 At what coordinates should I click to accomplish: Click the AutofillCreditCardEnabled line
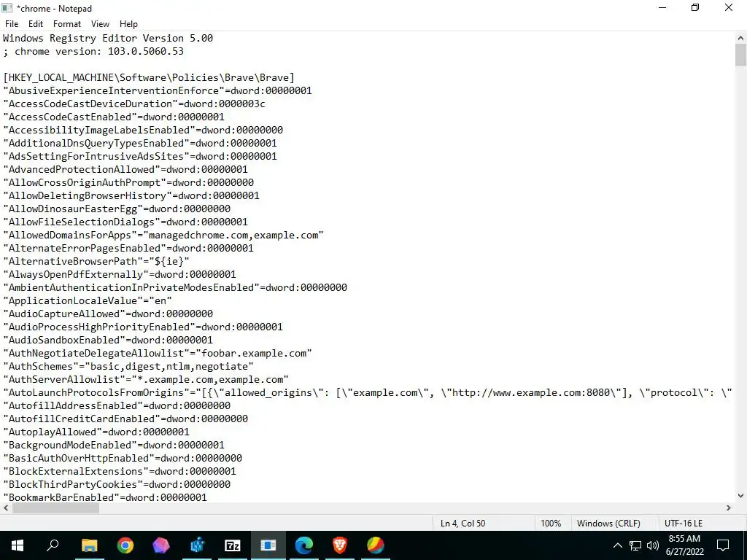pos(125,419)
